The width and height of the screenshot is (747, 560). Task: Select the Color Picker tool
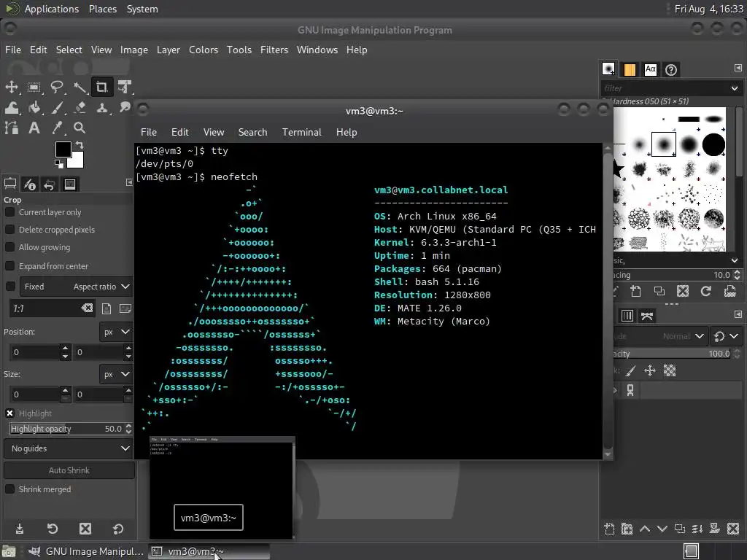click(57, 128)
